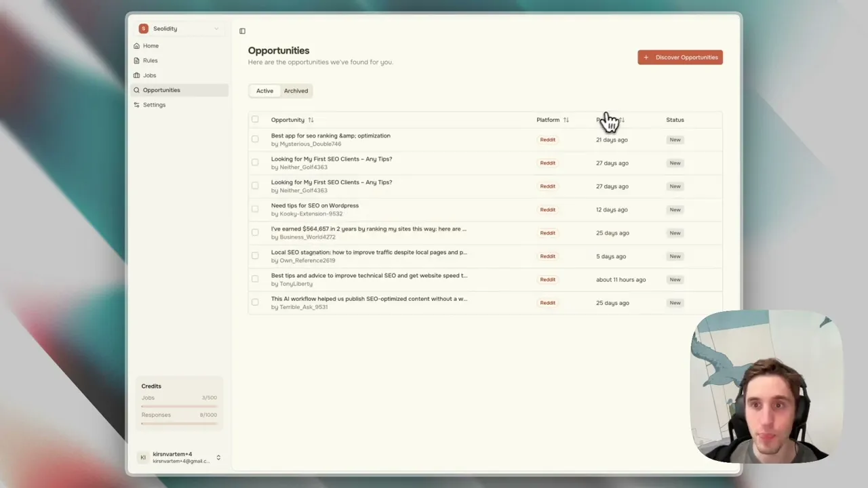This screenshot has width=868, height=488.
Task: Open Settings from the sidebar
Action: pyautogui.click(x=154, y=105)
